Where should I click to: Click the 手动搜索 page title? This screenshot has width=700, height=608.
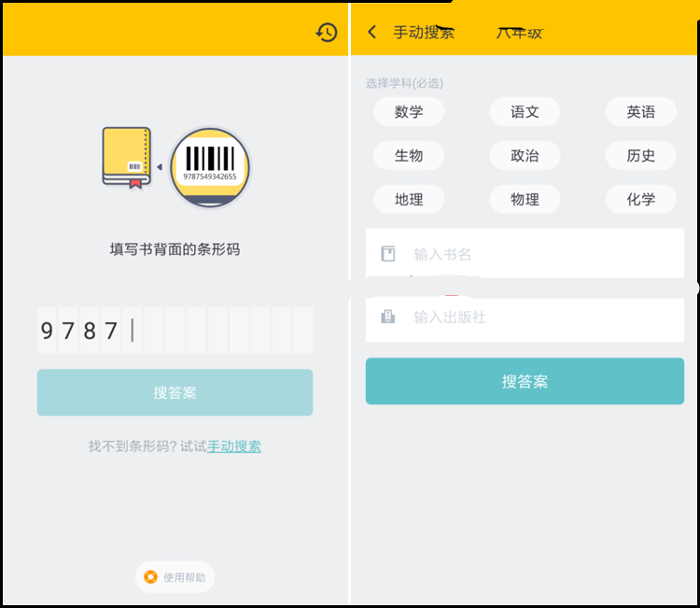click(x=424, y=33)
